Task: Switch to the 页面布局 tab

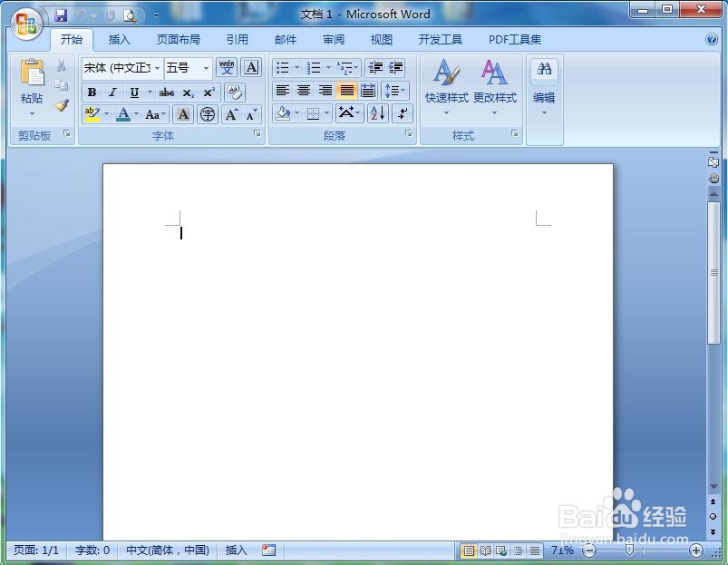Action: tap(179, 40)
